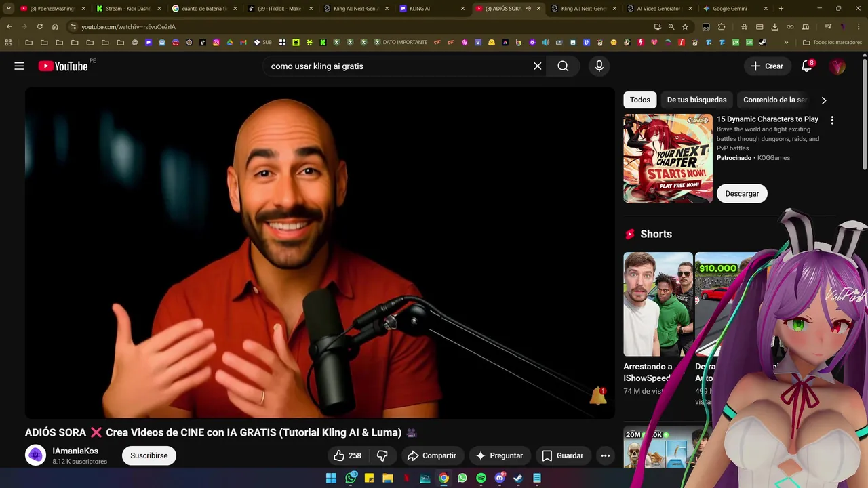This screenshot has width=868, height=488.
Task: Open the Arrestando a IShowSpeed short
Action: point(658,304)
